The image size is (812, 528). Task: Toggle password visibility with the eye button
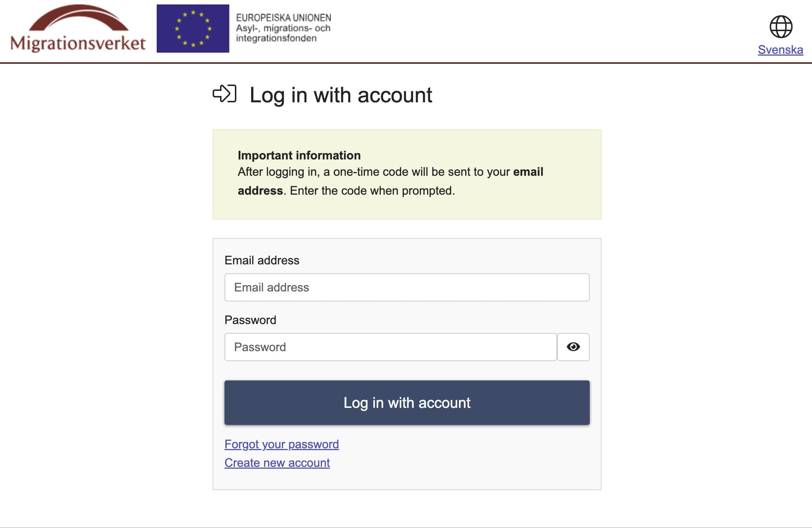[573, 347]
